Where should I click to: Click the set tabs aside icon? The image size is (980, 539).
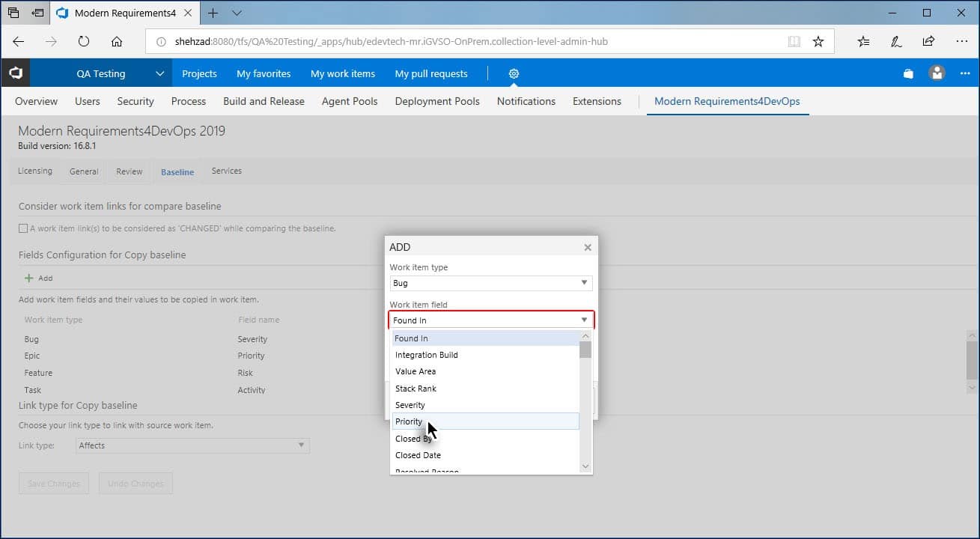pos(37,13)
